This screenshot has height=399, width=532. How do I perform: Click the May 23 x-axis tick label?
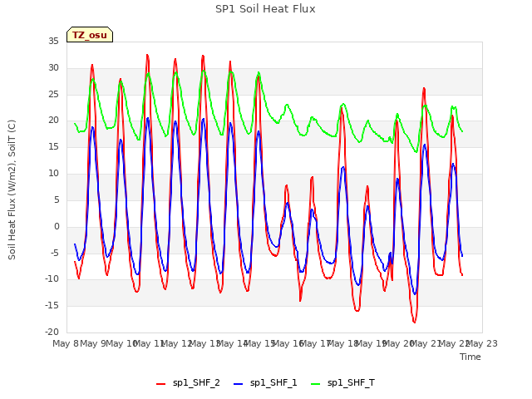click(x=482, y=343)
